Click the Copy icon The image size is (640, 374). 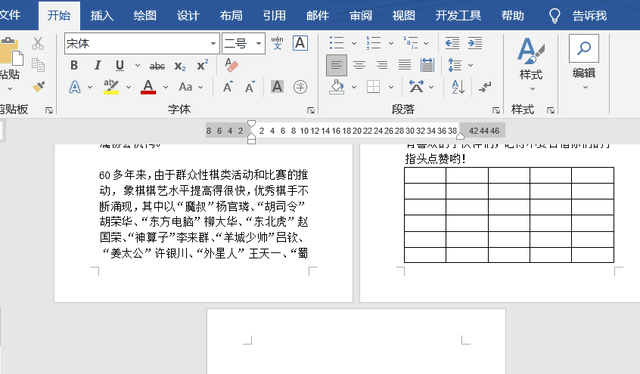click(x=38, y=65)
